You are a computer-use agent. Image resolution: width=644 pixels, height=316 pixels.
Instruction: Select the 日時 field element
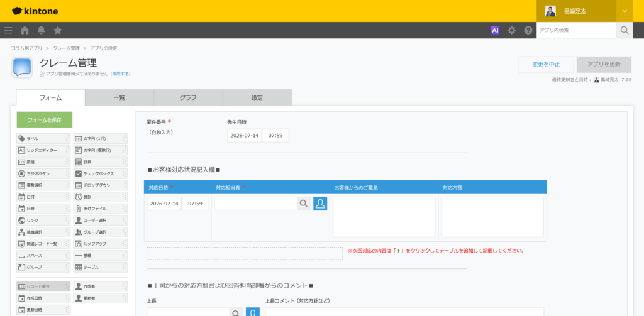pos(43,209)
